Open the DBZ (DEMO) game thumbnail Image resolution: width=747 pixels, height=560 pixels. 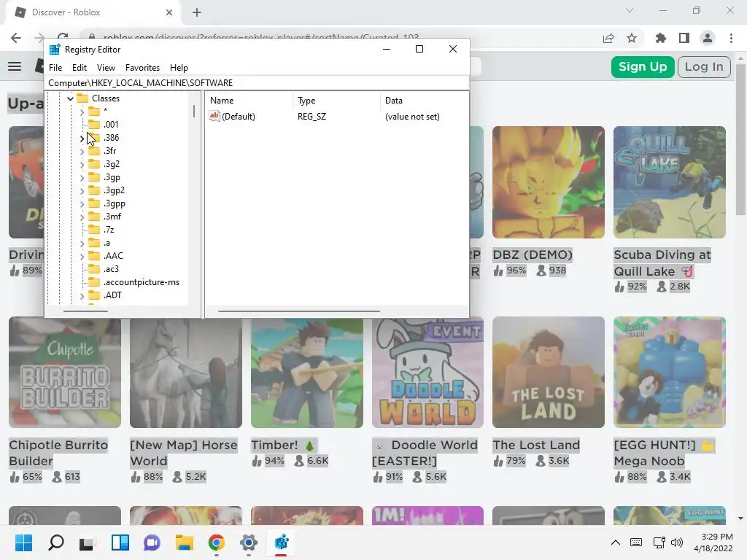pos(549,182)
